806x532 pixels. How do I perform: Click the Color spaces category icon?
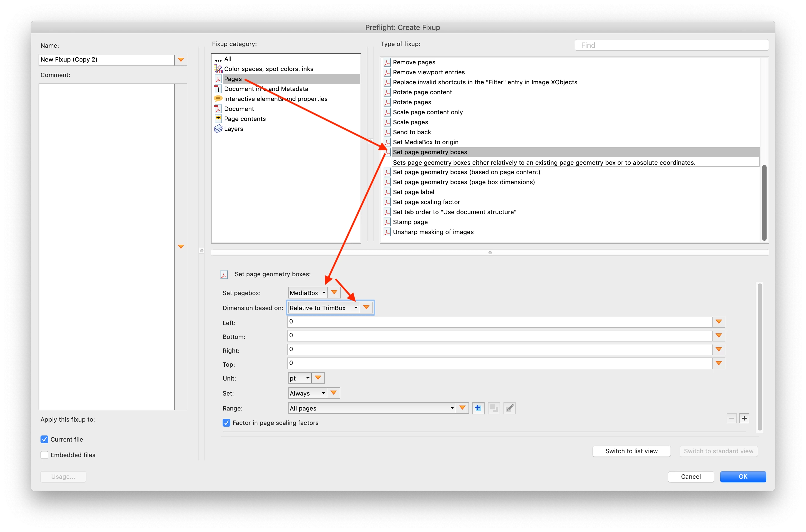pos(218,69)
